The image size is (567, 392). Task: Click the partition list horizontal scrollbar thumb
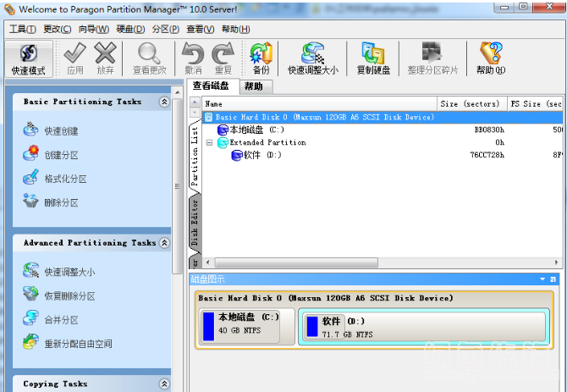pos(296,262)
